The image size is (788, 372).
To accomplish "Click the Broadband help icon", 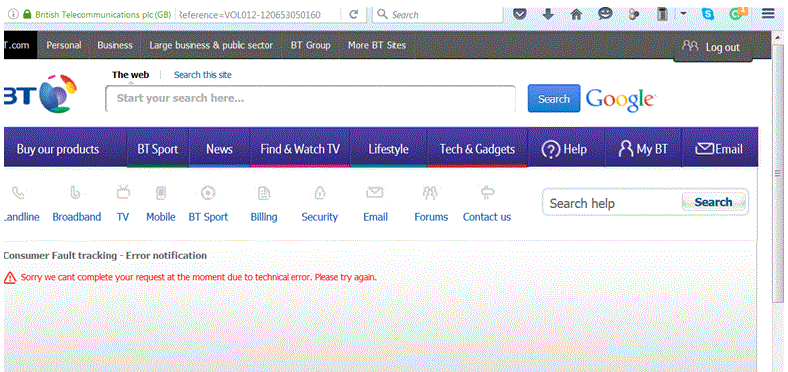I will (75, 193).
